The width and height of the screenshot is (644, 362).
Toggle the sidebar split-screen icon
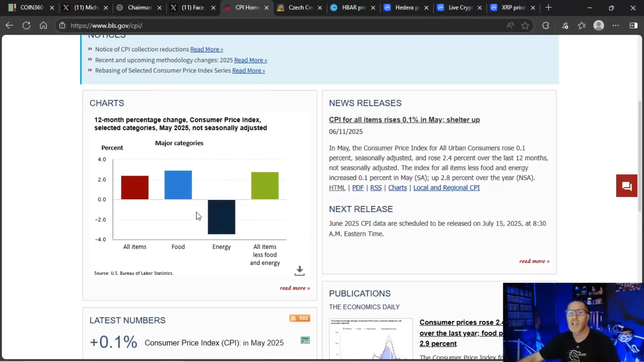634,25
